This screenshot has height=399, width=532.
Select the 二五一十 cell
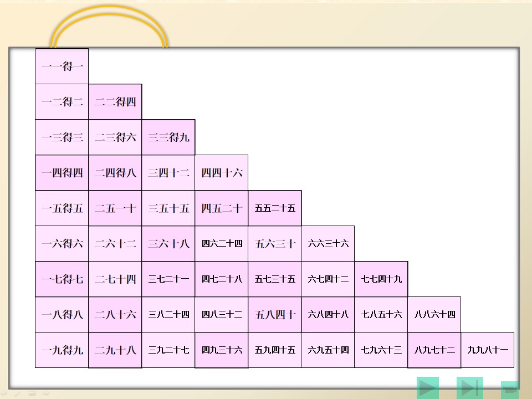(x=115, y=208)
